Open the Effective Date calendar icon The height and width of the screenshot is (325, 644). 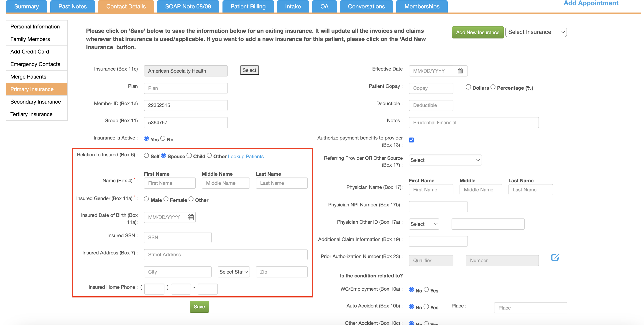click(x=460, y=71)
